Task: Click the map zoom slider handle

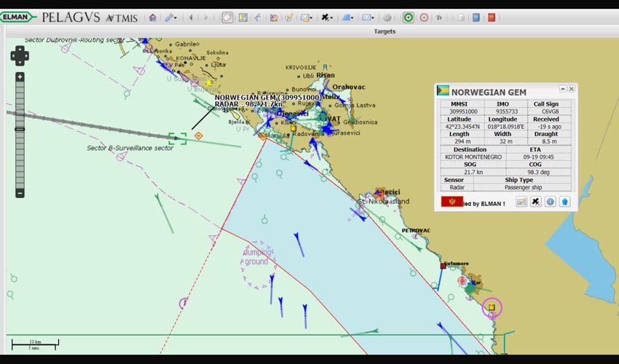Action: (x=20, y=129)
